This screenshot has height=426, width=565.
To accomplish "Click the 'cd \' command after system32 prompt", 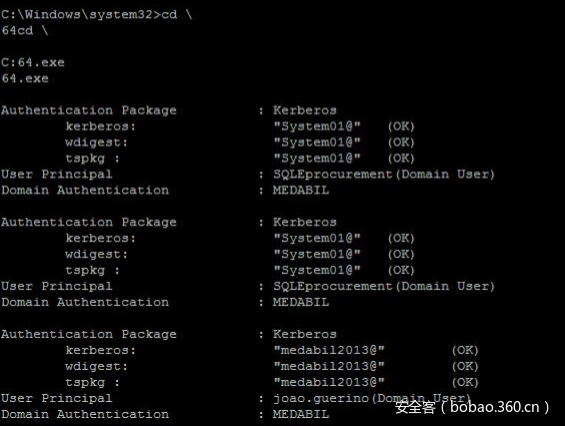I will 177,14.
